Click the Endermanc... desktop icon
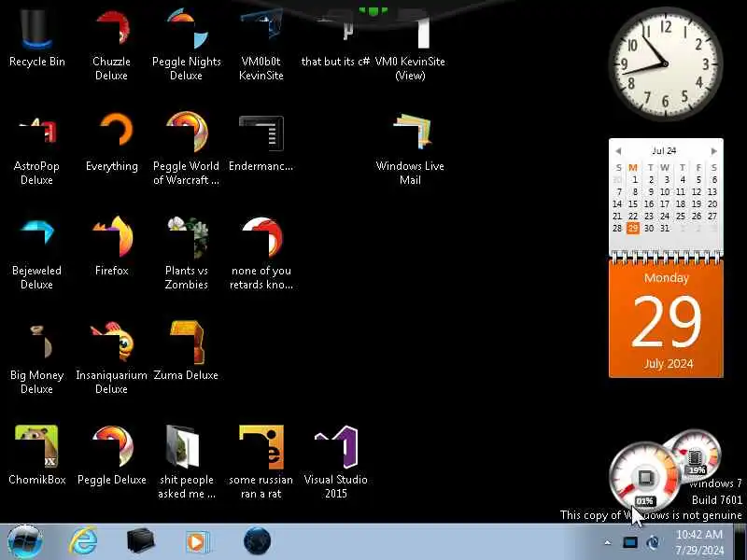This screenshot has height=560, width=747. (261, 142)
